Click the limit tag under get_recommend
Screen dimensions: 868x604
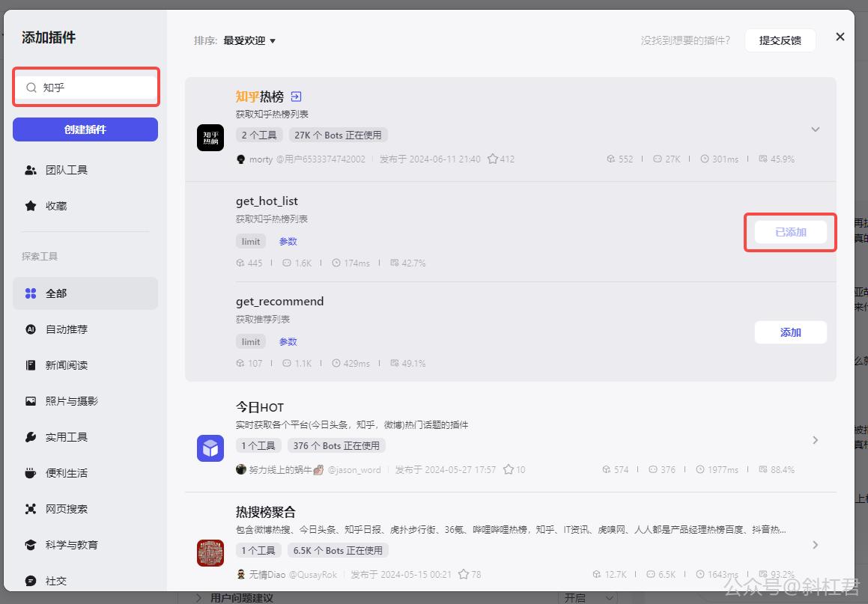point(251,342)
